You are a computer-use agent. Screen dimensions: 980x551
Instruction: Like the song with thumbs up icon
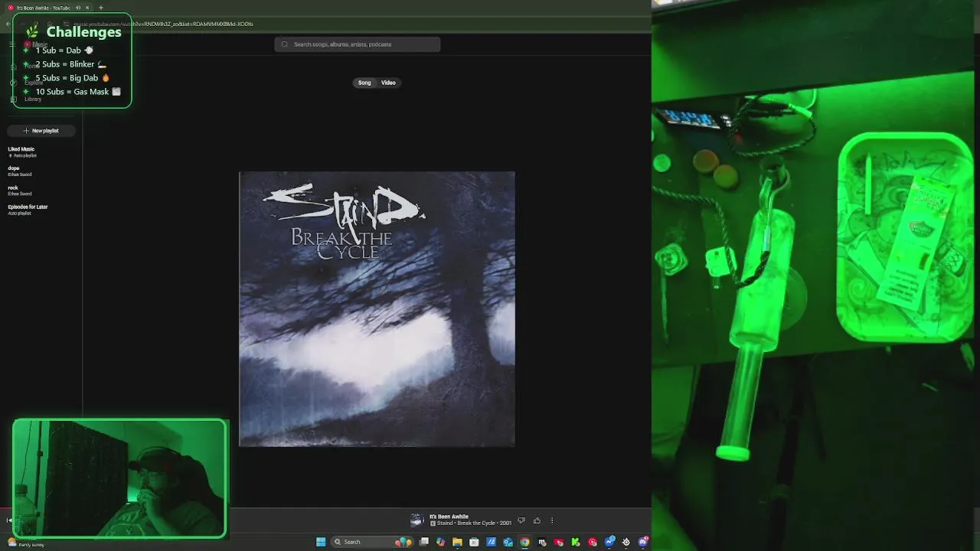coord(537,520)
